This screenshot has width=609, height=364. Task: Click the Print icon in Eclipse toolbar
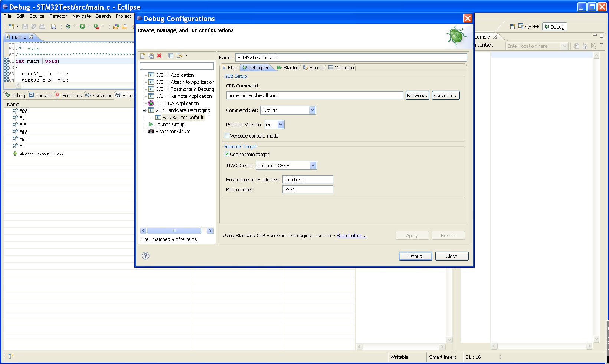[x=42, y=26]
